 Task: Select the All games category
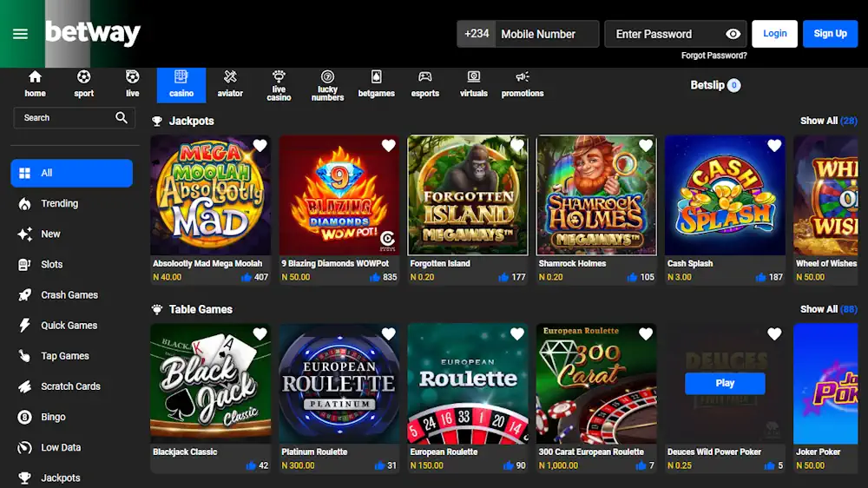click(x=71, y=173)
